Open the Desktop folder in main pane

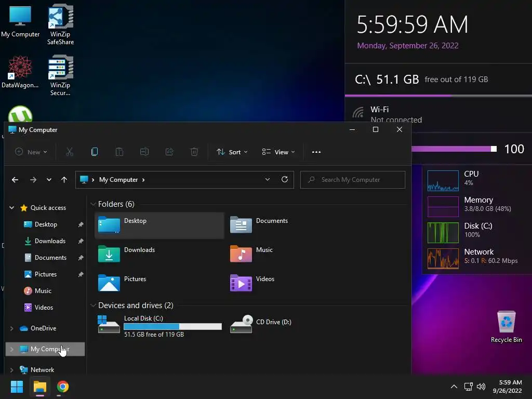click(159, 225)
